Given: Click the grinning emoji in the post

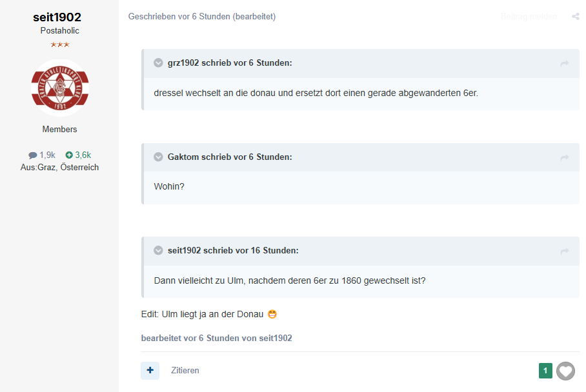Looking at the screenshot, I should click(272, 315).
